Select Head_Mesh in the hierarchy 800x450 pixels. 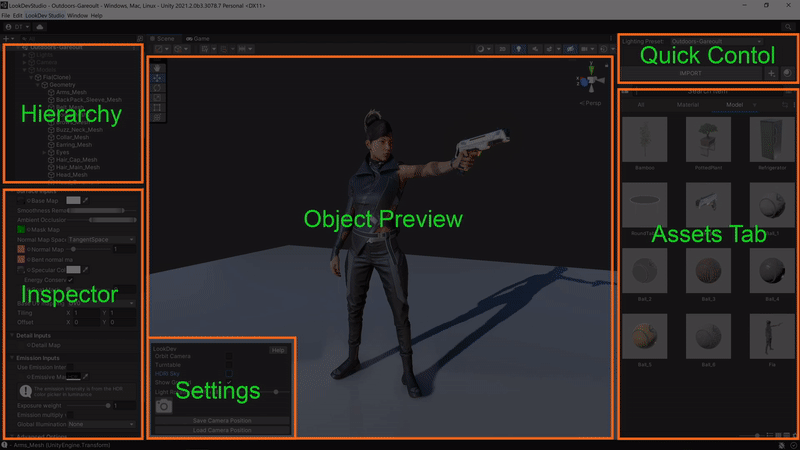71,174
